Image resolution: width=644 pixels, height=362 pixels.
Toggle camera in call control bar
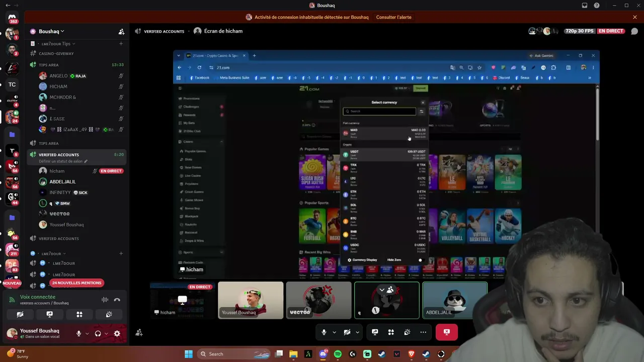click(347, 332)
